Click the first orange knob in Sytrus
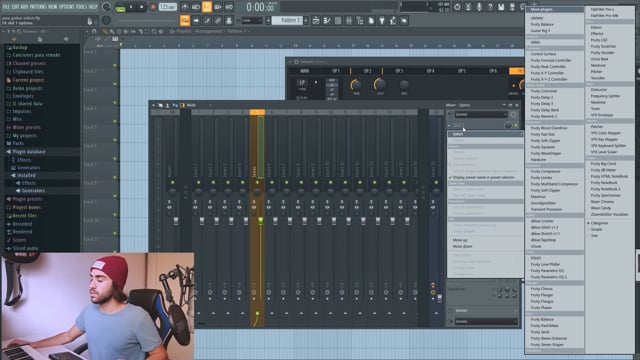640x360 pixels. click(356, 85)
